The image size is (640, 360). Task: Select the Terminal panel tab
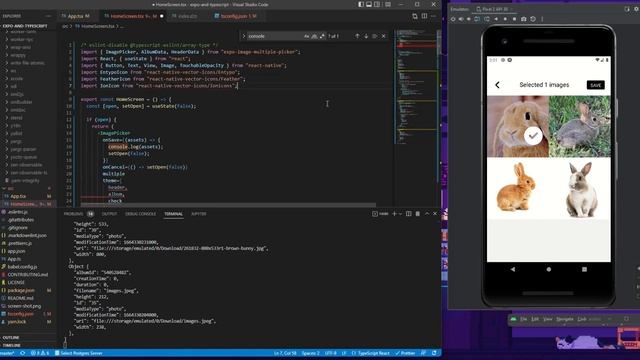click(173, 214)
